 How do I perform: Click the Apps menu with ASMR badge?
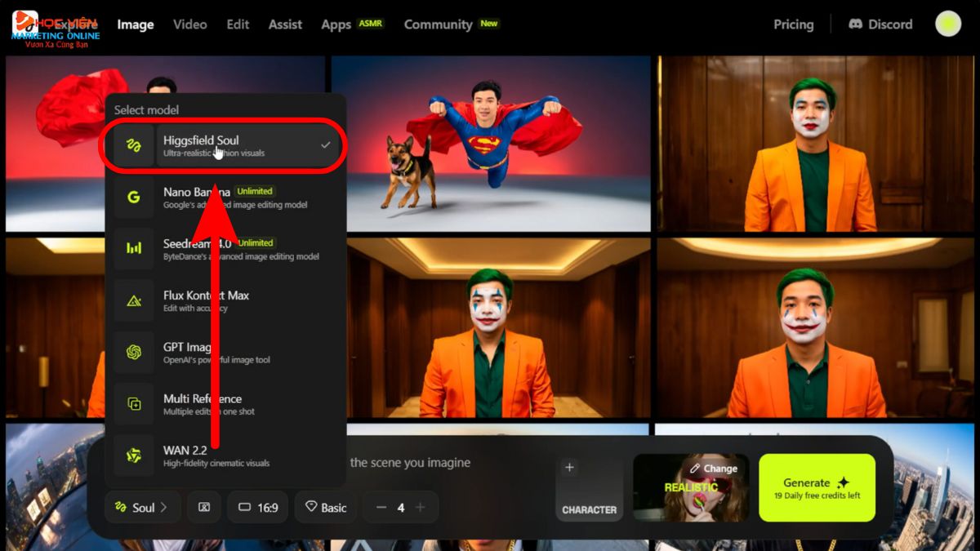click(336, 24)
